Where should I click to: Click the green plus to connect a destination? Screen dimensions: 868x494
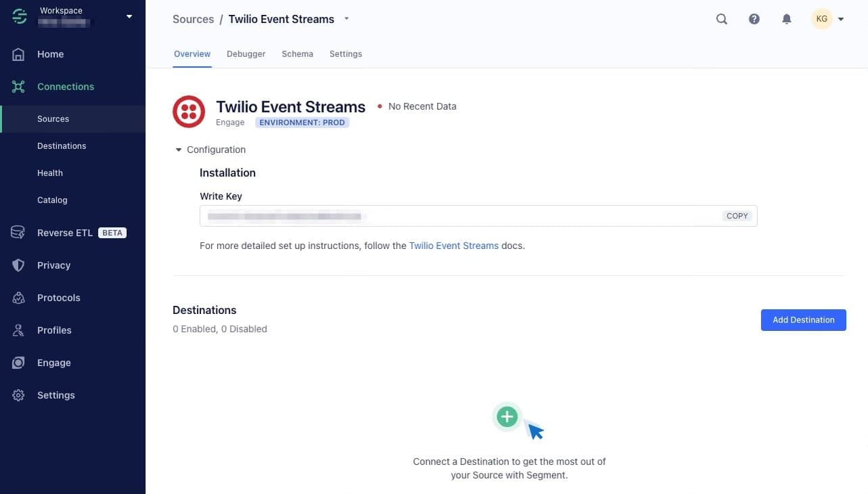(507, 416)
